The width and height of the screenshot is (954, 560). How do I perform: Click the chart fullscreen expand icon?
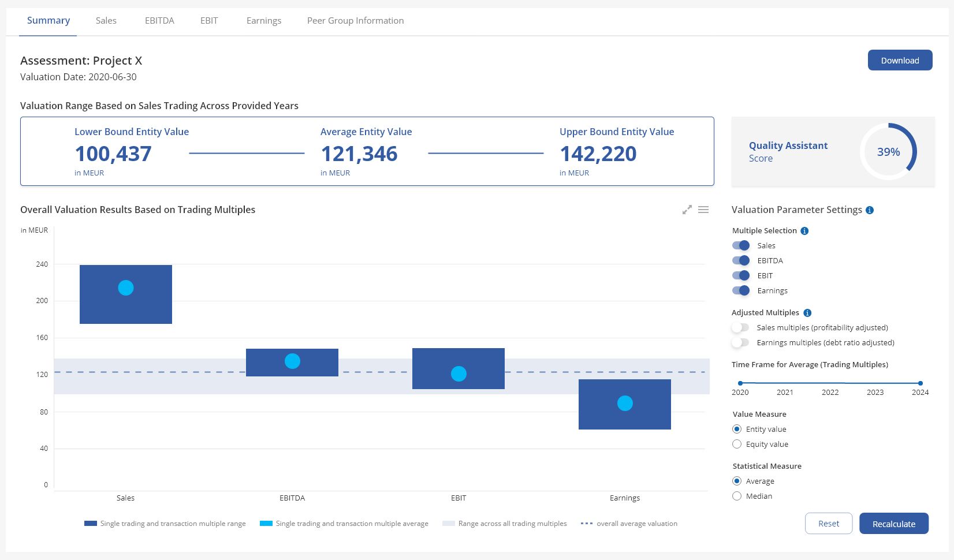coord(687,210)
